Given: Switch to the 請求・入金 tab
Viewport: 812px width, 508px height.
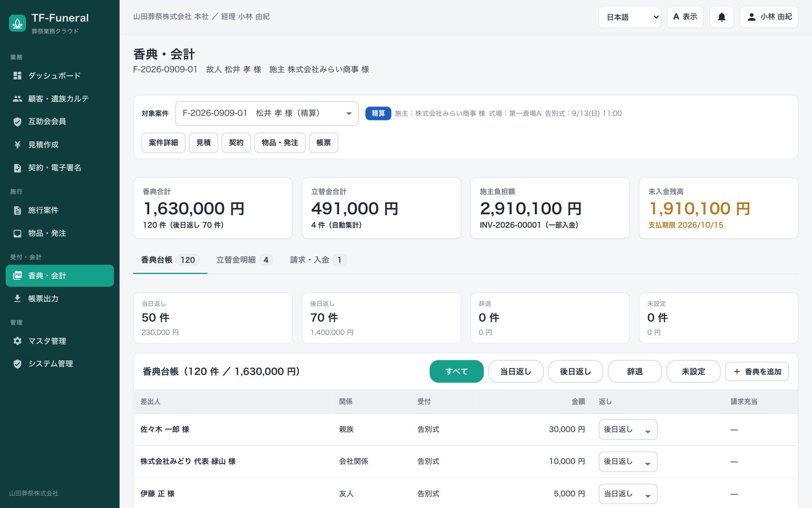Looking at the screenshot, I should point(318,260).
